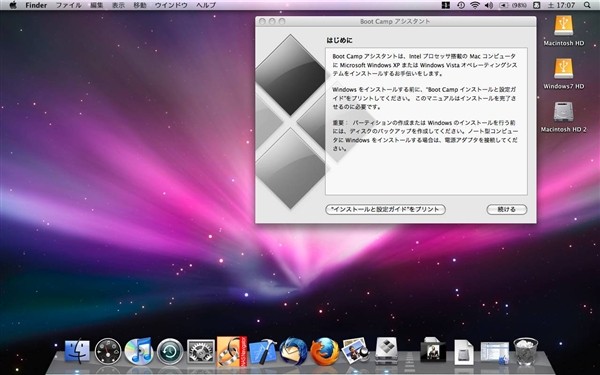
Task: Close the Boot Camp アシスタント window
Action: 262,21
